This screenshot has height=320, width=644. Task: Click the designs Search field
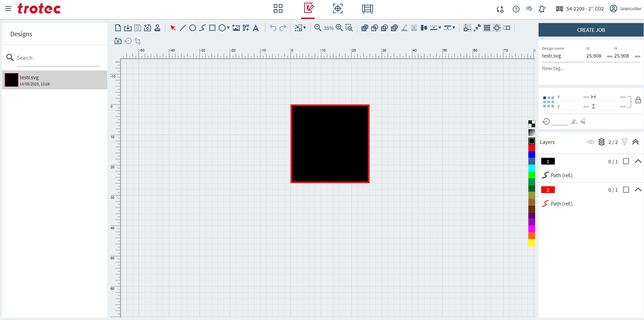58,58
